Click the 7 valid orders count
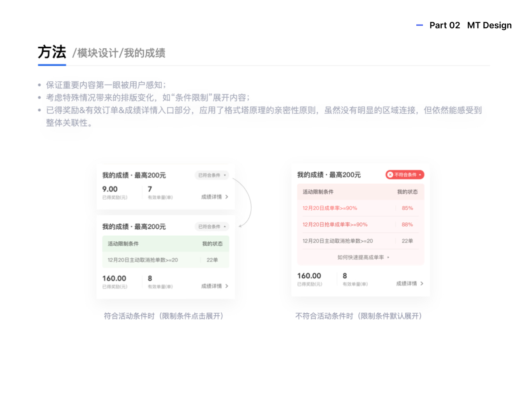This screenshot has height=399, width=532. coord(150,189)
